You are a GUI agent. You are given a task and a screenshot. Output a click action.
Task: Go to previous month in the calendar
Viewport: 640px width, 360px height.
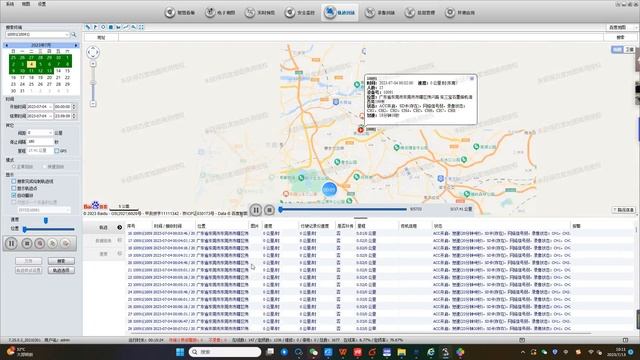7,45
